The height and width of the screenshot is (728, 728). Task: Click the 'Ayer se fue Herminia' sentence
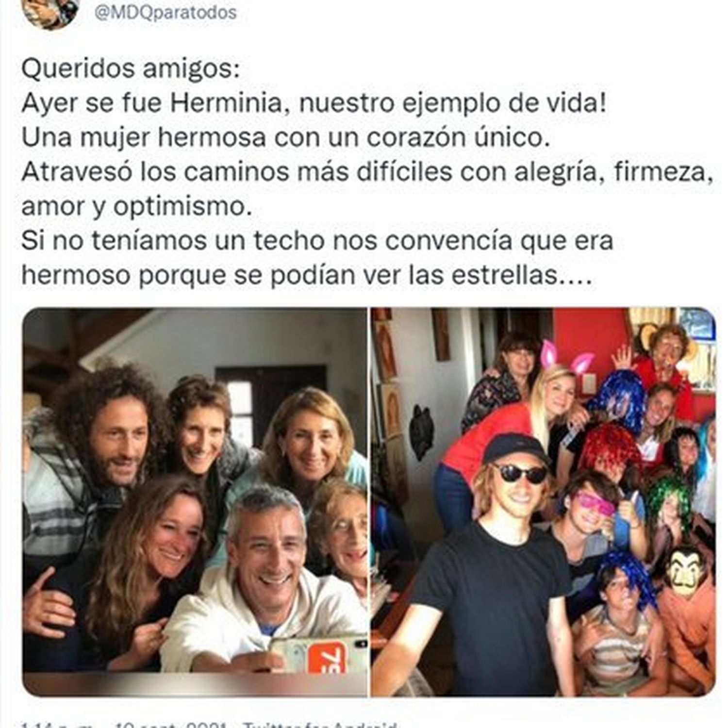(314, 103)
